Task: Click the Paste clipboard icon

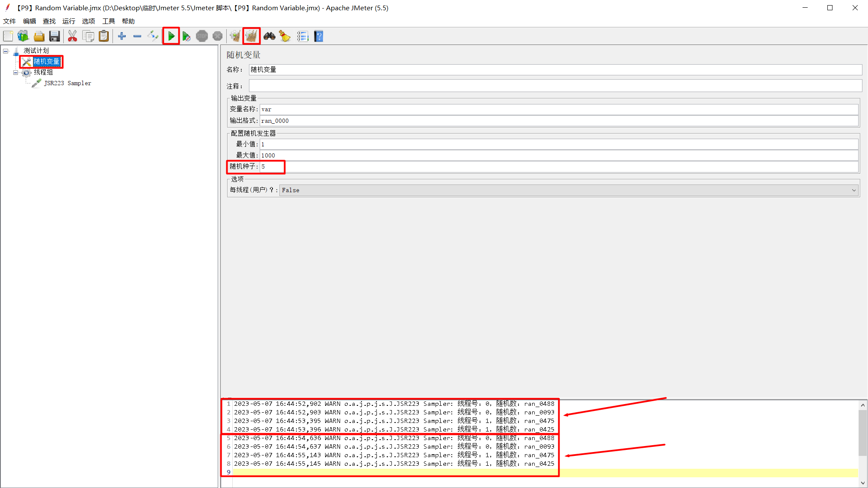Action: click(104, 36)
